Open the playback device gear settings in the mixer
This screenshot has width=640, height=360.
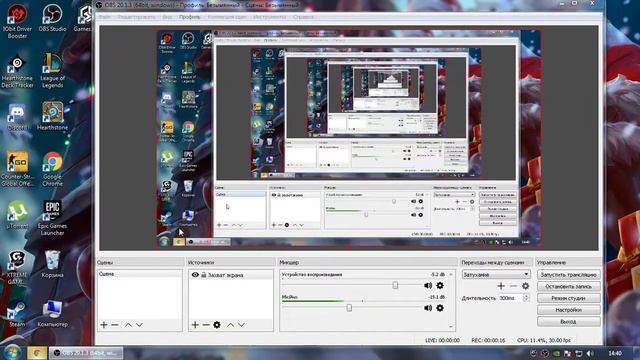[440, 285]
